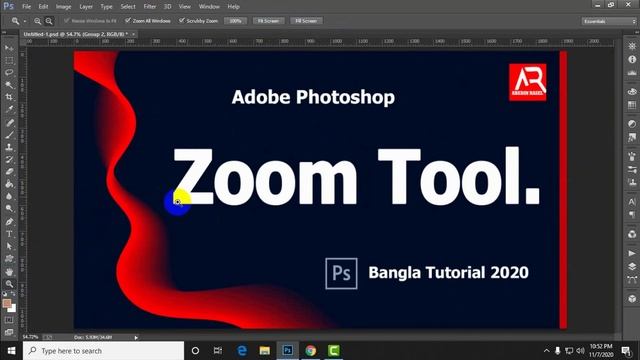Open the Paths panel icon

click(632, 280)
